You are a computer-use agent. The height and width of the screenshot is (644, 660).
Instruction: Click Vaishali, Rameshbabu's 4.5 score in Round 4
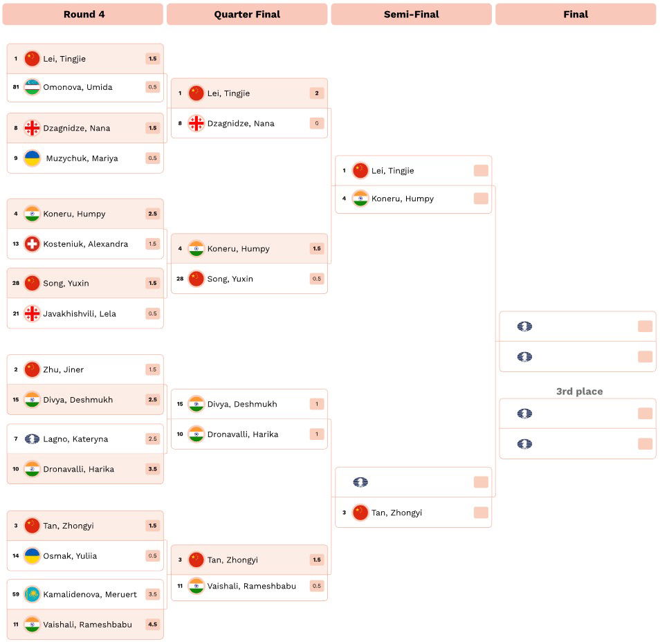tap(153, 625)
